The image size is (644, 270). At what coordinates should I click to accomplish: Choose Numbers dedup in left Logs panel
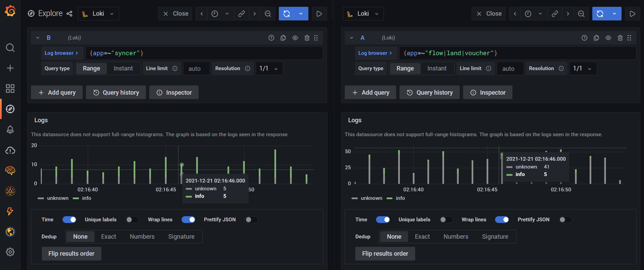pyautogui.click(x=142, y=237)
